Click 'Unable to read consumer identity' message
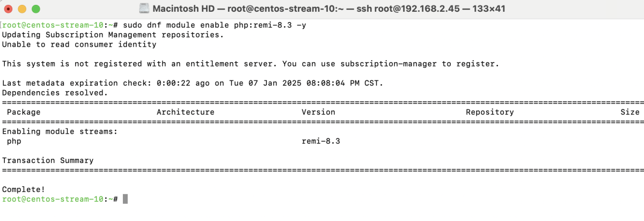This screenshot has height=221, width=644. [x=79, y=45]
